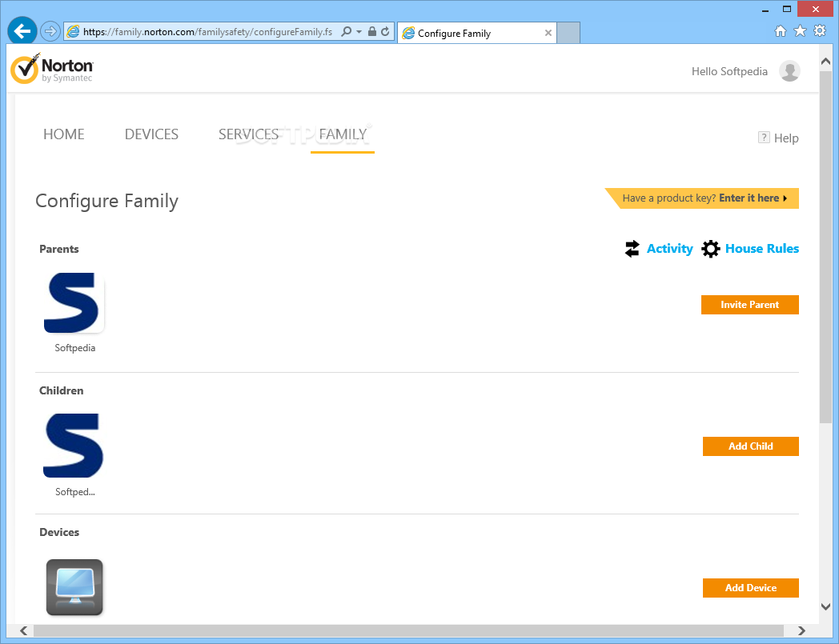Select the Softped... child avatar
The image size is (839, 644).
pos(74,446)
